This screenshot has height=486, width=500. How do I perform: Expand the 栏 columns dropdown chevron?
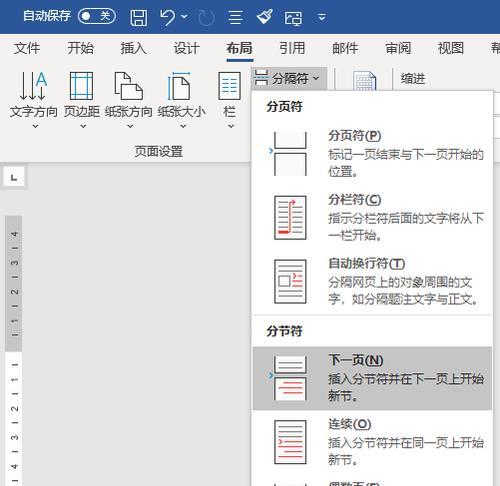231,126
